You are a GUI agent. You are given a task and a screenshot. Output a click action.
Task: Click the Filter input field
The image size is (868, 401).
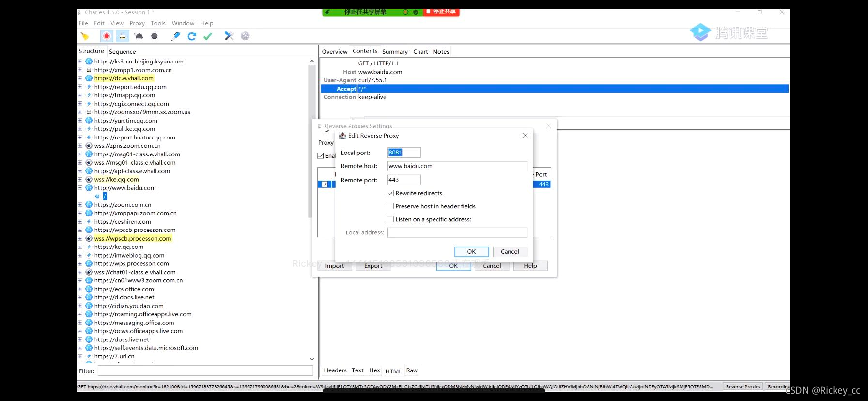(205, 371)
